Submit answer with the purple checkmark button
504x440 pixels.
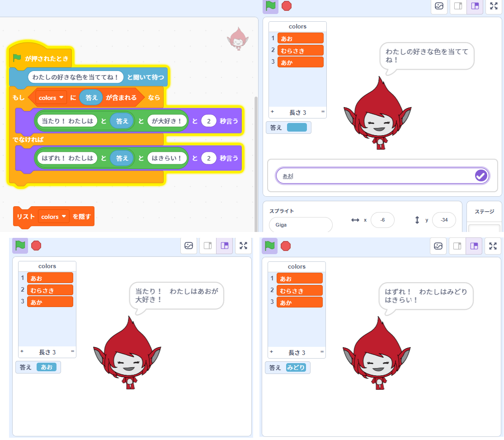click(x=481, y=175)
